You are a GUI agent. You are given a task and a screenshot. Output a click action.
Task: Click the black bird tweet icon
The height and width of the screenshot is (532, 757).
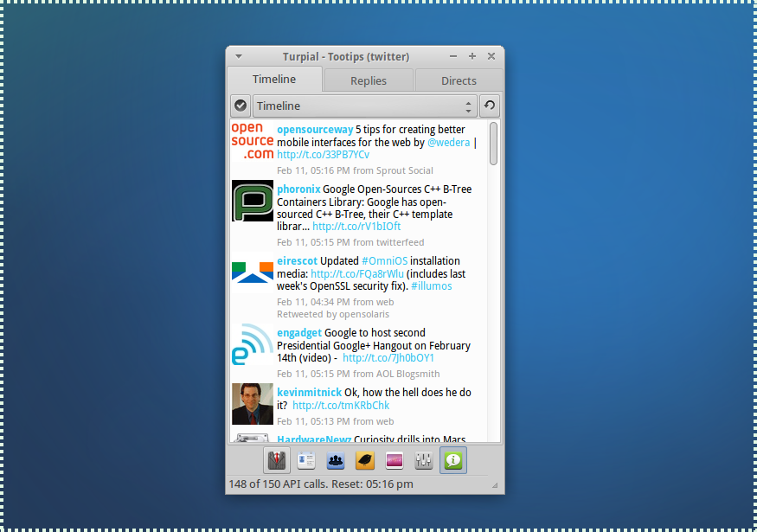(365, 460)
